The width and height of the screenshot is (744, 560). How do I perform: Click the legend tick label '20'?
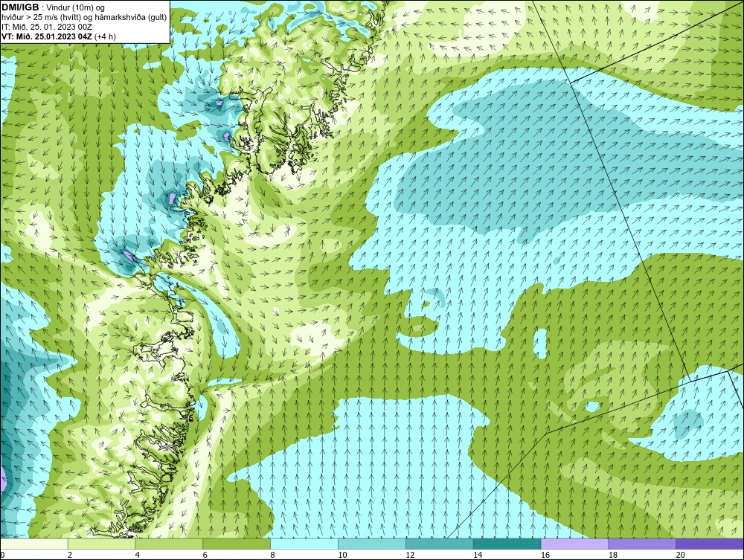click(x=681, y=555)
